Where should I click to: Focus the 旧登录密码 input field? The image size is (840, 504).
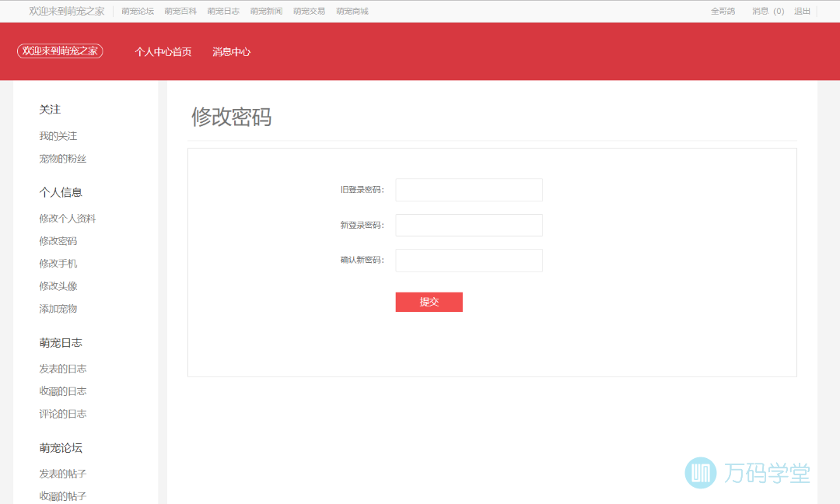[x=468, y=190]
